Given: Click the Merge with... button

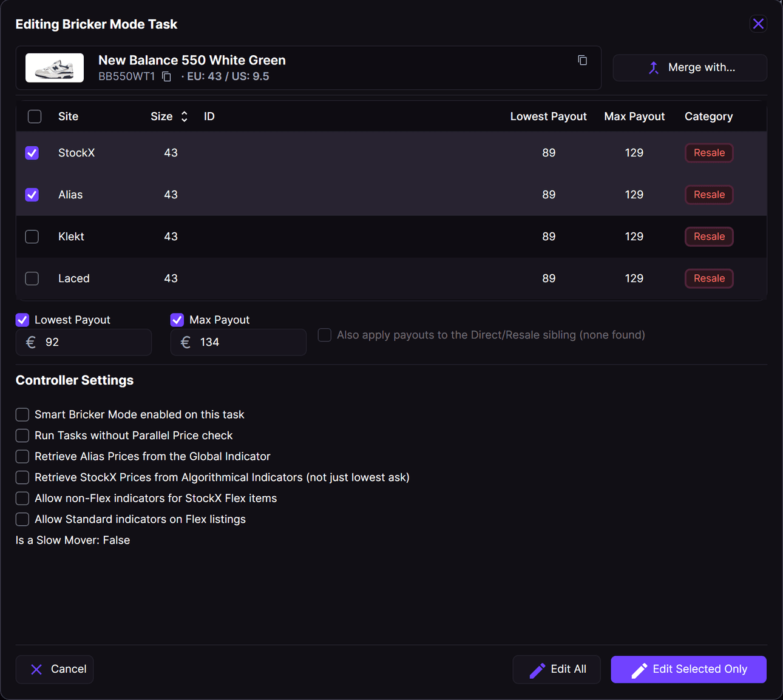Looking at the screenshot, I should [690, 67].
